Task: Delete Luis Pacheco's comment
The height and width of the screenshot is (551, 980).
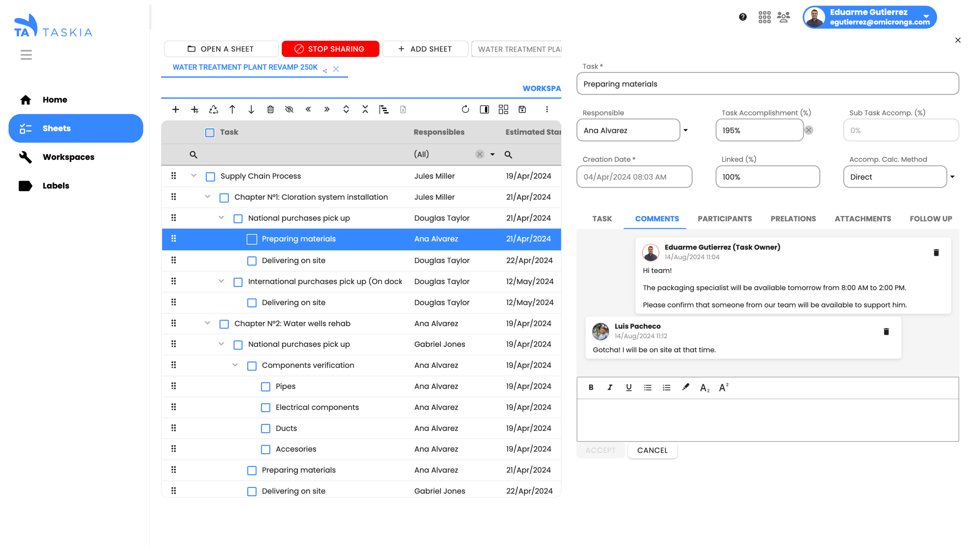Action: pos(886,332)
